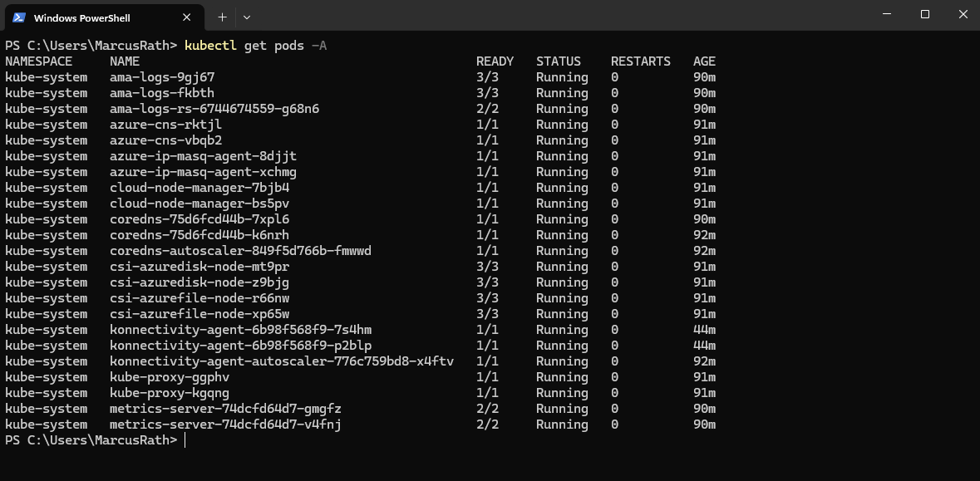Close the Windows PowerShell tab
The width and height of the screenshot is (980, 481).
188,17
